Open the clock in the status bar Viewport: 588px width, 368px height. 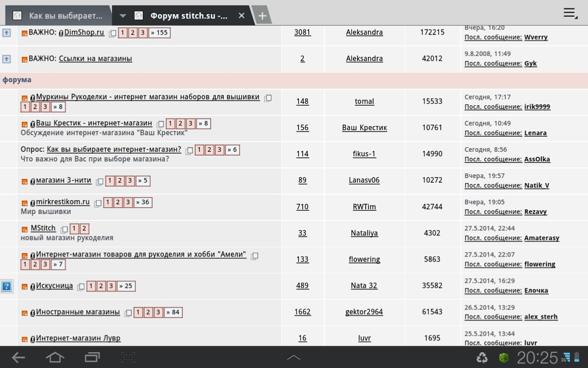537,357
